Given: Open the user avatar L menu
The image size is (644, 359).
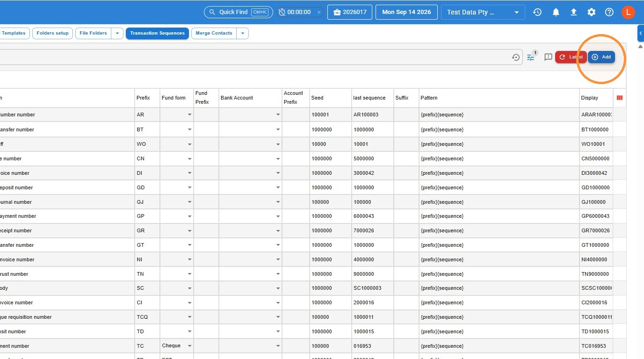Looking at the screenshot, I should (x=628, y=12).
